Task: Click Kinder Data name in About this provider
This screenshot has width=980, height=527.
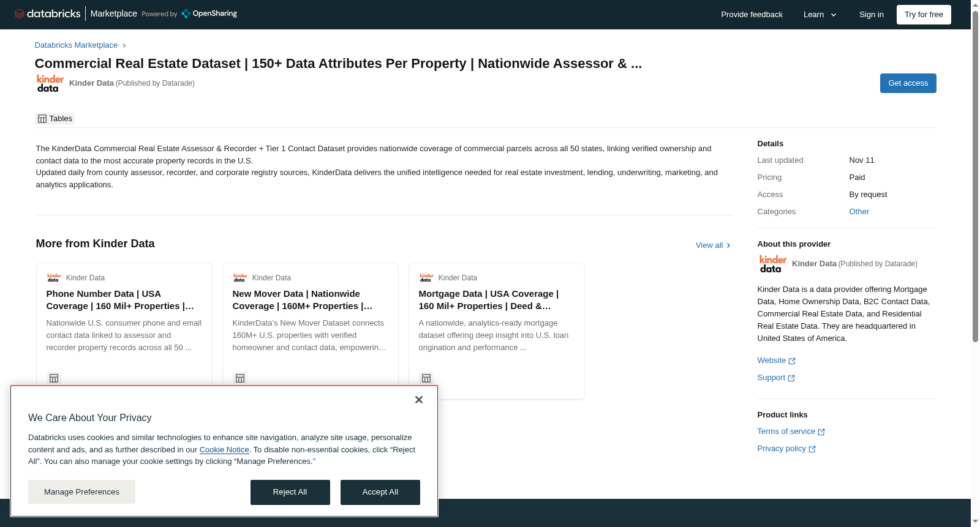Action: point(814,264)
